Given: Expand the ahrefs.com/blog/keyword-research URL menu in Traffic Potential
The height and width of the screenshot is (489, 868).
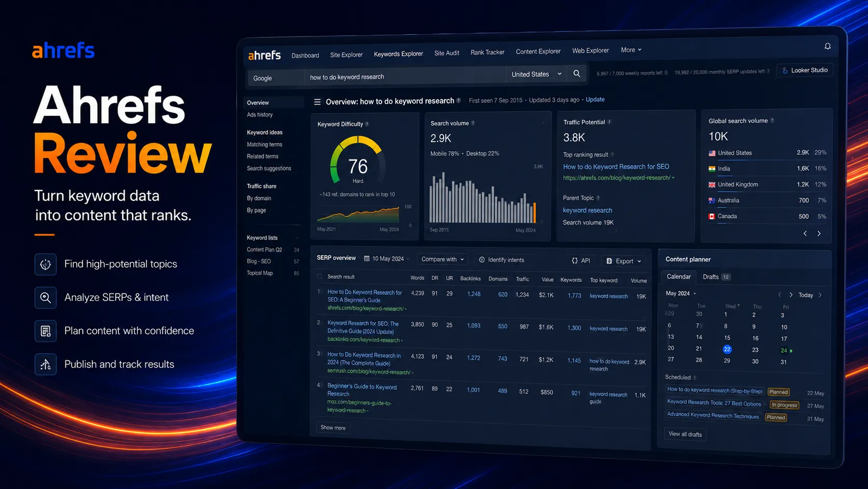Looking at the screenshot, I should [x=673, y=178].
